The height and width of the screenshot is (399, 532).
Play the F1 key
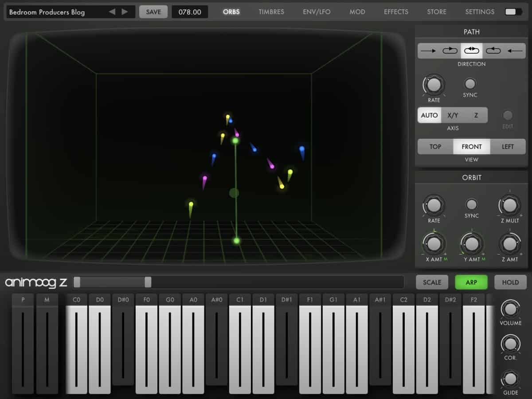(x=310, y=344)
